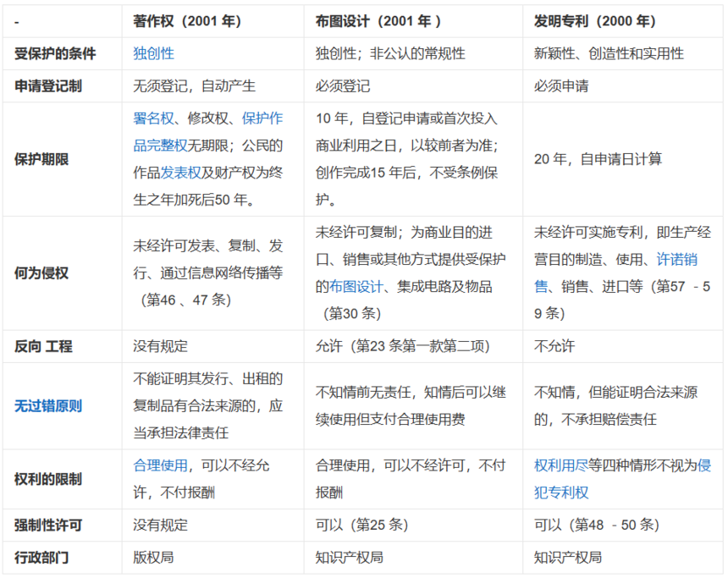Click the 犯专利权 link text

click(561, 493)
